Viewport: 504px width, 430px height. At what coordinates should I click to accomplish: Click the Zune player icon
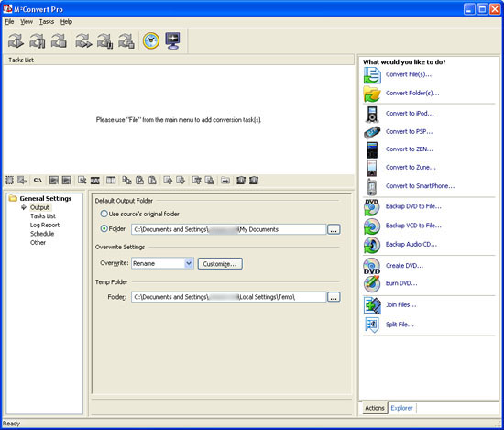(372, 168)
